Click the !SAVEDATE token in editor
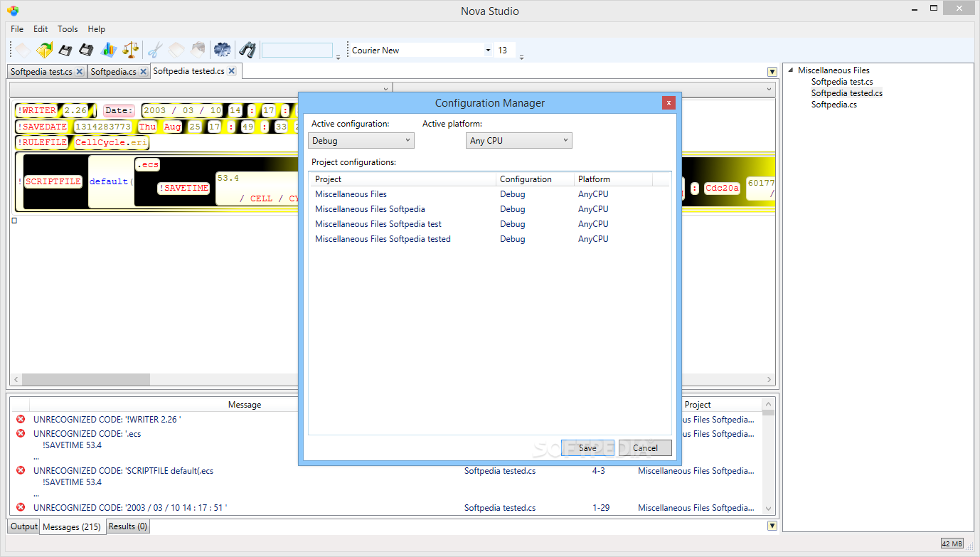Image resolution: width=980 pixels, height=557 pixels. (42, 127)
